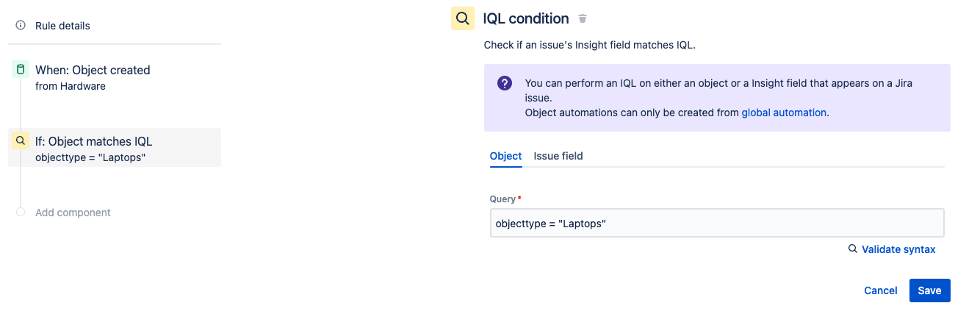Click the IQL condition header magnifier icon
980x328 pixels.
[x=462, y=18]
